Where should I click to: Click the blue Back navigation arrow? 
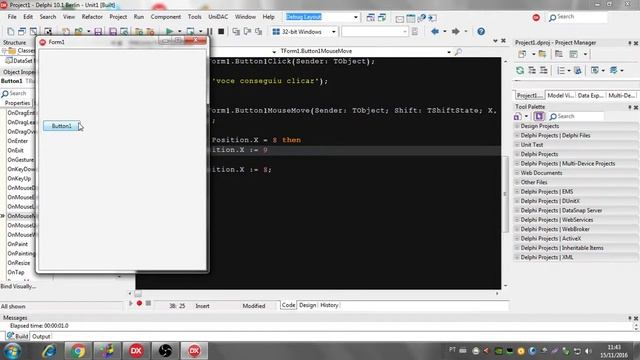435,31
